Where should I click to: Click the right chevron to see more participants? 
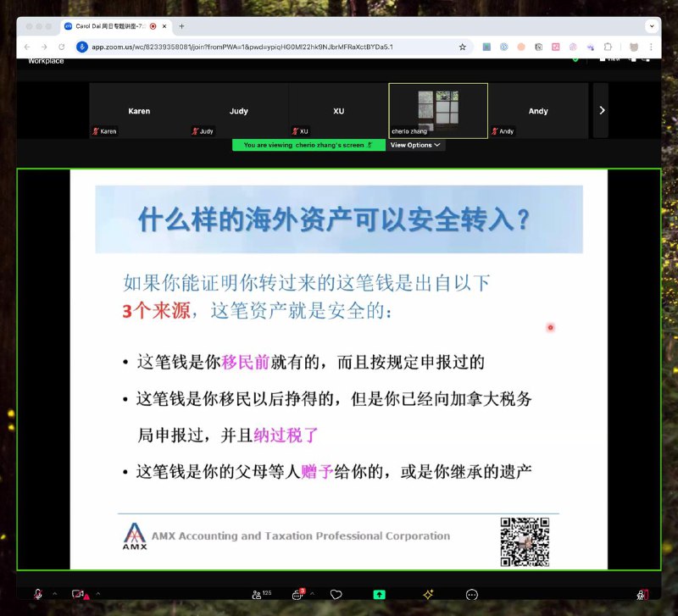(x=602, y=110)
